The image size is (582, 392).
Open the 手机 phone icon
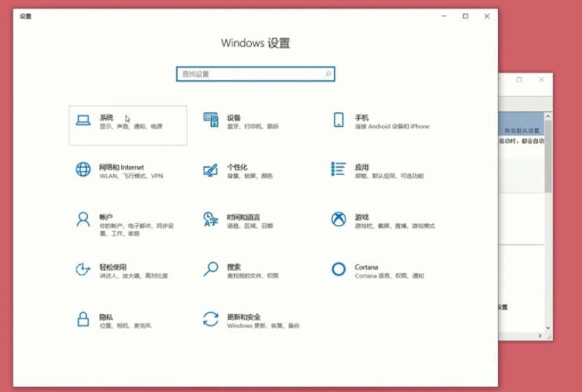338,120
